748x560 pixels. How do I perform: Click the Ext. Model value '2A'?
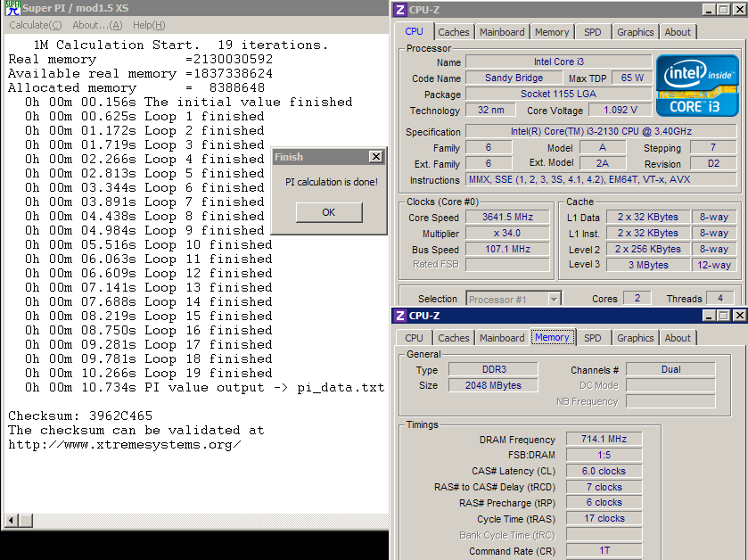[x=603, y=163]
